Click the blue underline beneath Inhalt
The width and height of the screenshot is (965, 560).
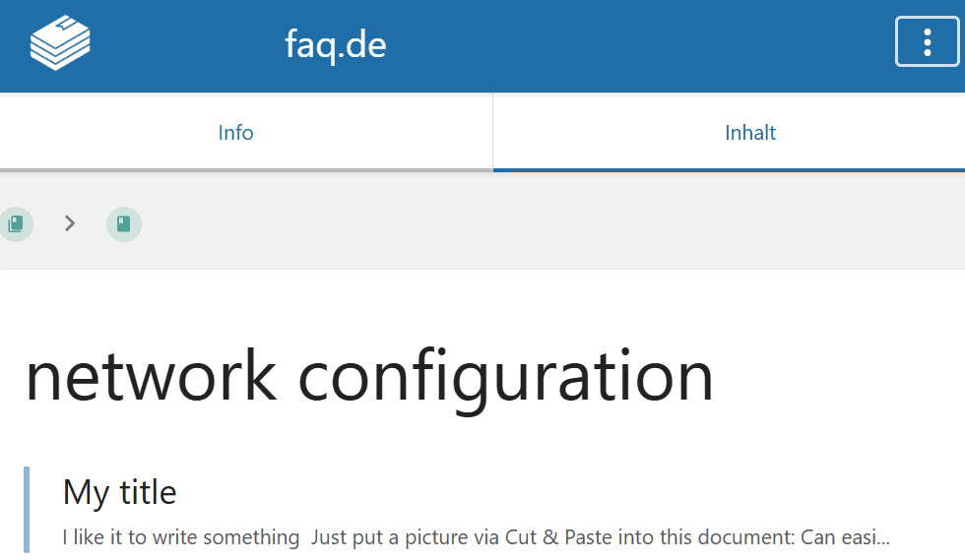(x=729, y=170)
